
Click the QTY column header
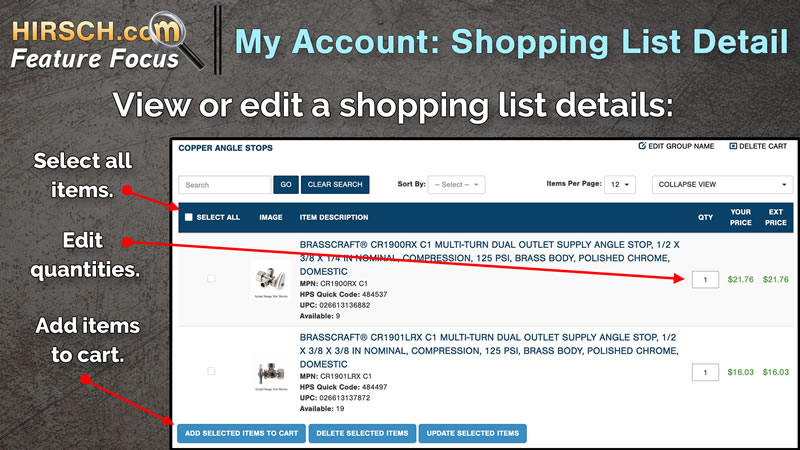point(706,217)
